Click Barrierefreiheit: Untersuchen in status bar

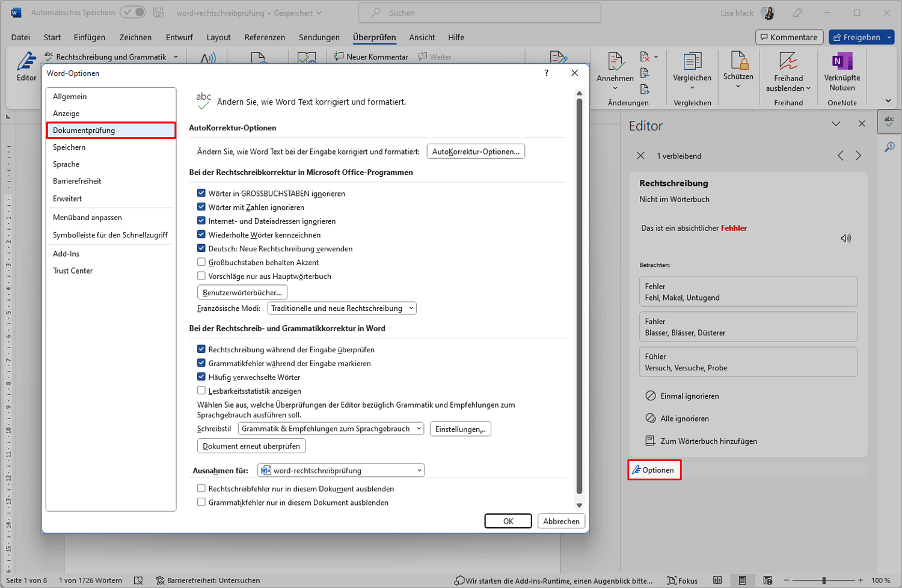click(x=207, y=580)
